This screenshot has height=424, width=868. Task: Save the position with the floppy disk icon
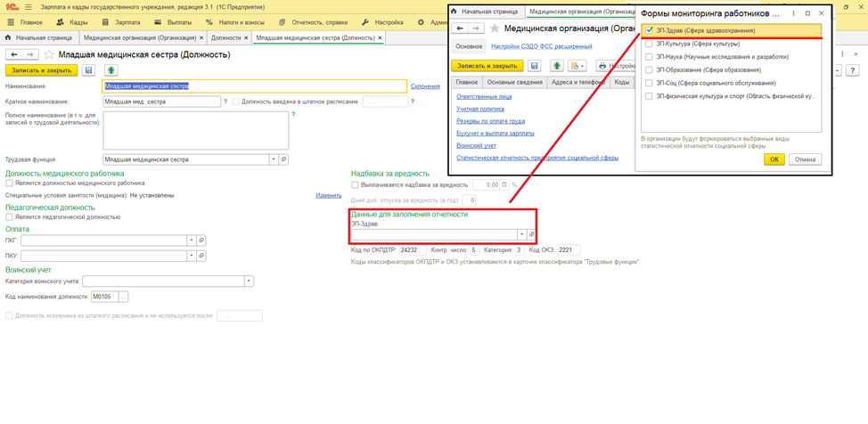point(88,70)
